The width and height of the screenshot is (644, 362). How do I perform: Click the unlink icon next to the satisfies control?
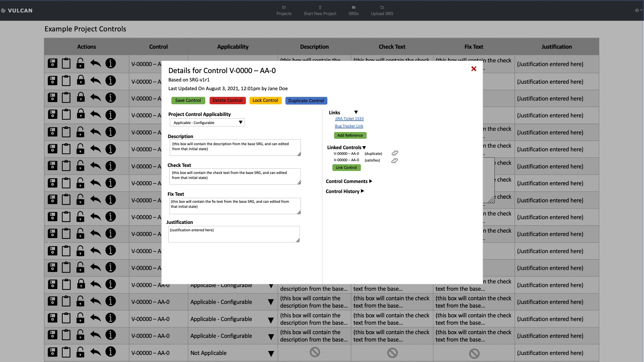click(394, 161)
